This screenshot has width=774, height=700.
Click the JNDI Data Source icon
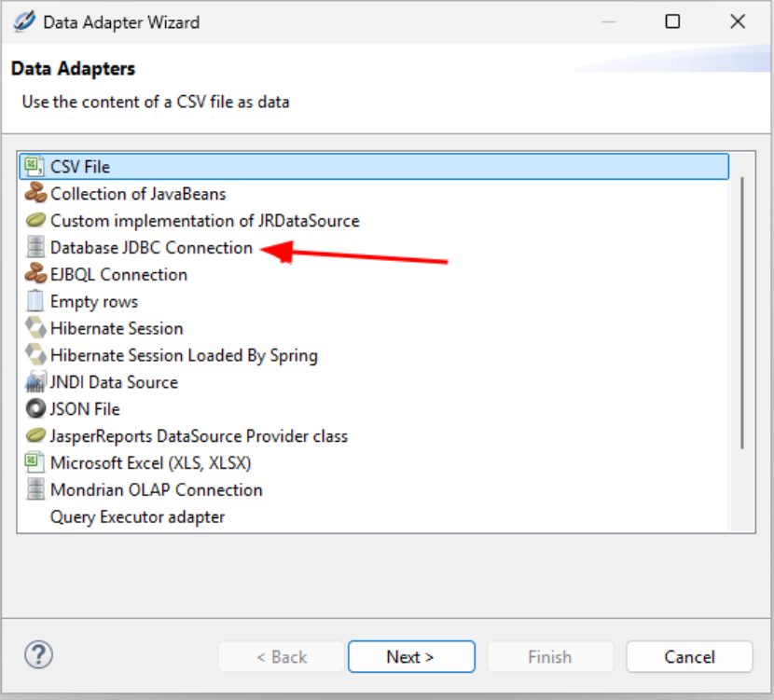[35, 382]
